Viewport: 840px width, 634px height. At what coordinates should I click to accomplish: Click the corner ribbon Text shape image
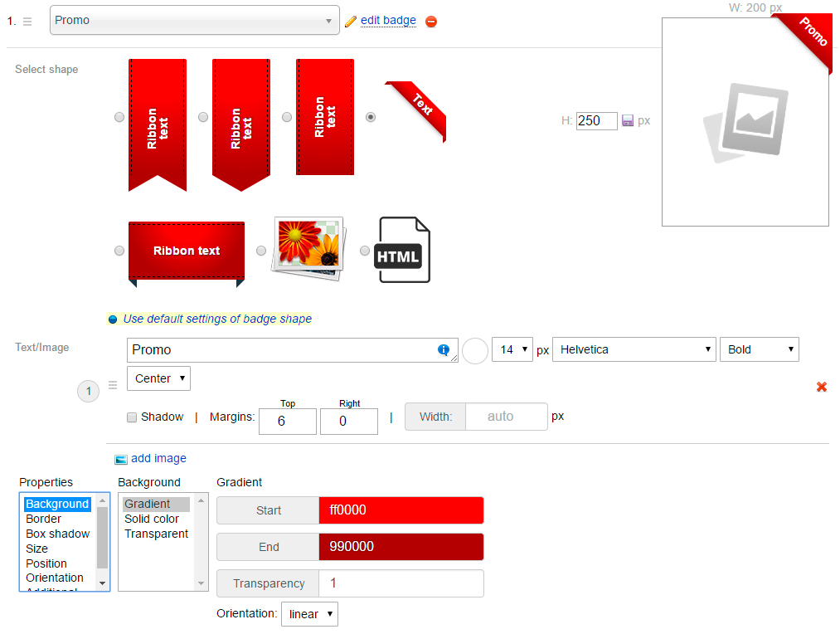coord(416,111)
